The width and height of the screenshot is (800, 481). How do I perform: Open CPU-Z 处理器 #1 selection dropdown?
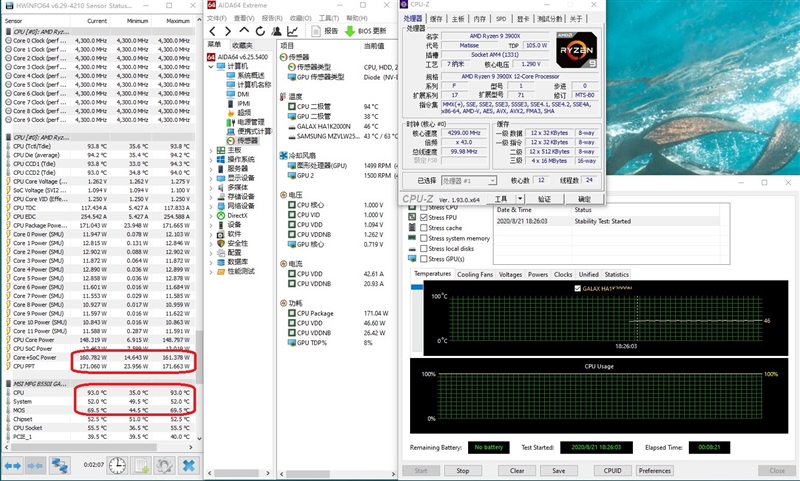(492, 181)
